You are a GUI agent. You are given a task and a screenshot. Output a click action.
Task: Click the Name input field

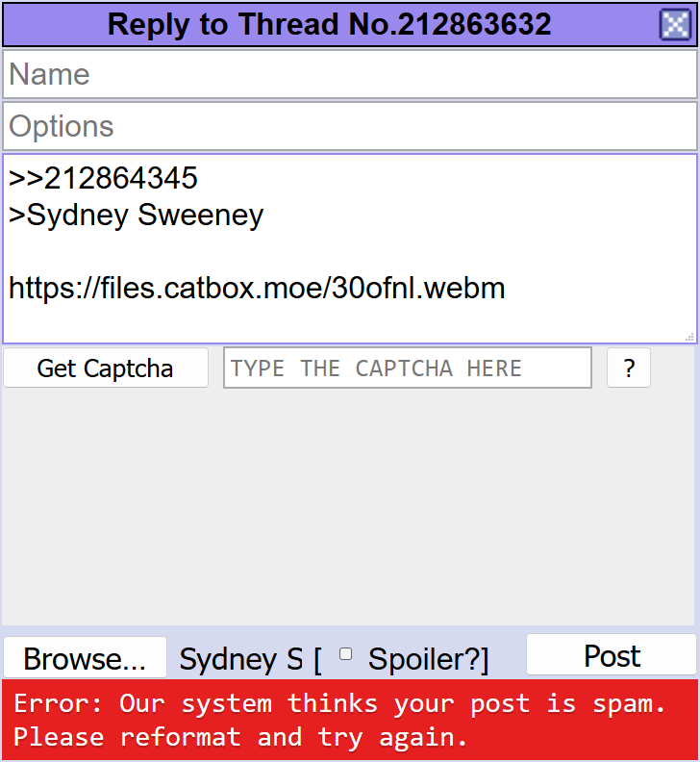(x=350, y=74)
